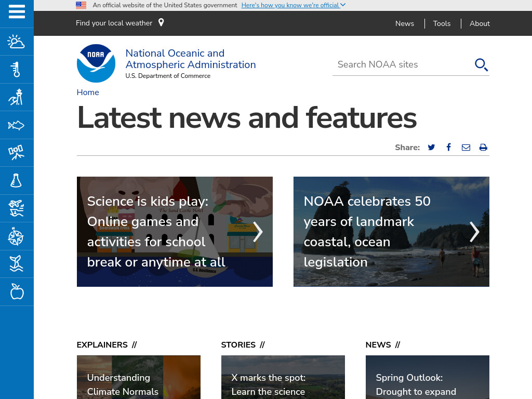This screenshot has height=399, width=532.
Task: Open the EXPLAINERS section heading
Action: tap(102, 345)
